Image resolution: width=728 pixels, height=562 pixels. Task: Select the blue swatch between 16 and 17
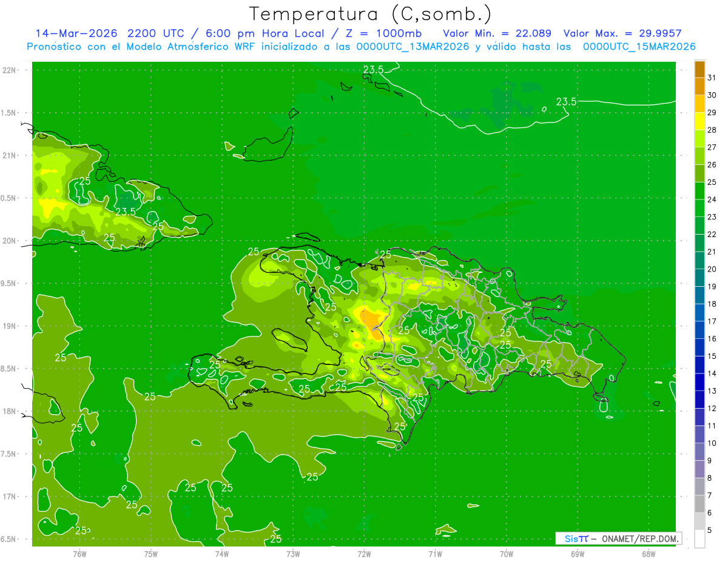(x=699, y=330)
